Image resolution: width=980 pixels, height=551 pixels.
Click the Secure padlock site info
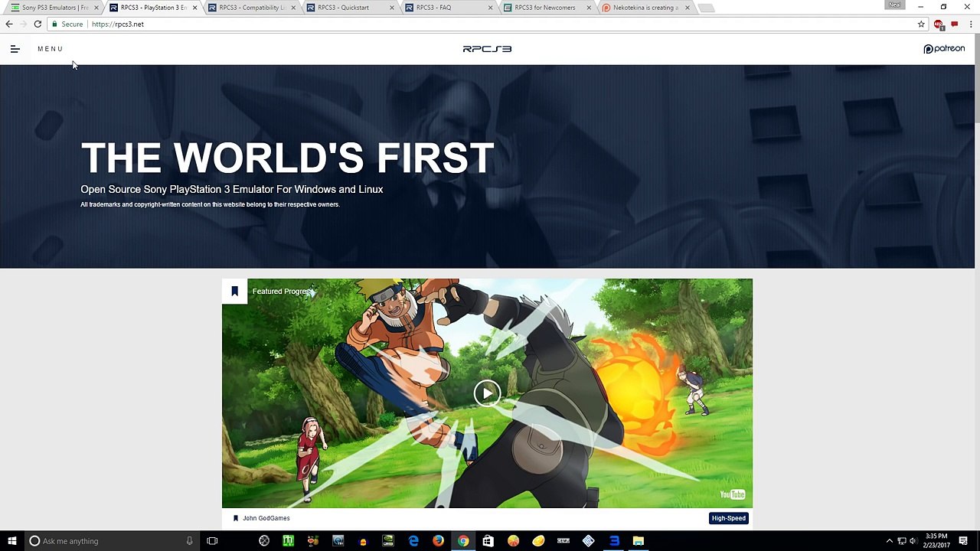pyautogui.click(x=67, y=24)
